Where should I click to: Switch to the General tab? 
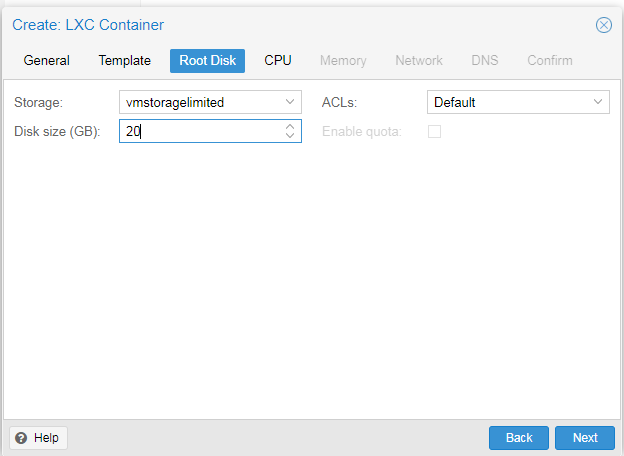tap(47, 61)
